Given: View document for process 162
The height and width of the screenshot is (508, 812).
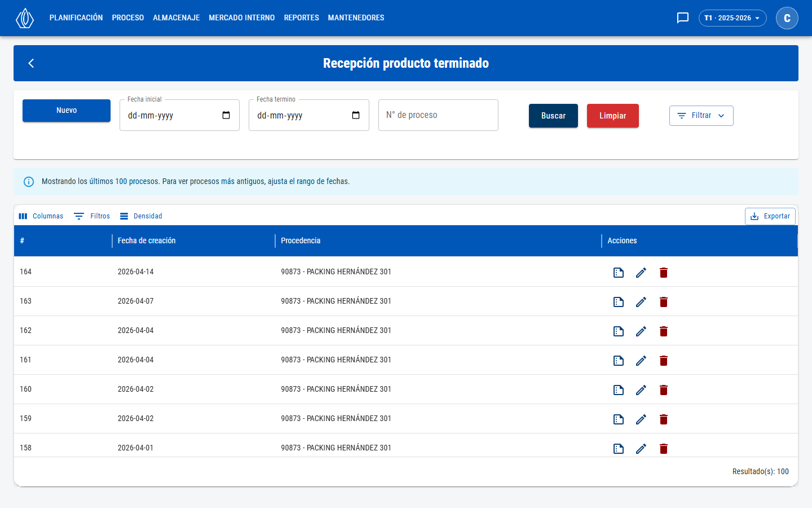Looking at the screenshot, I should coord(619,331).
